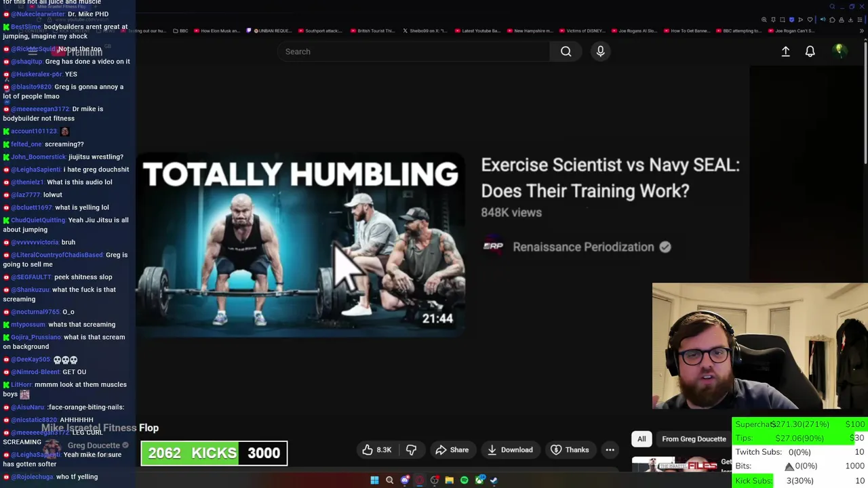
Task: Open the easy setup sliders icon
Action: [860, 20]
